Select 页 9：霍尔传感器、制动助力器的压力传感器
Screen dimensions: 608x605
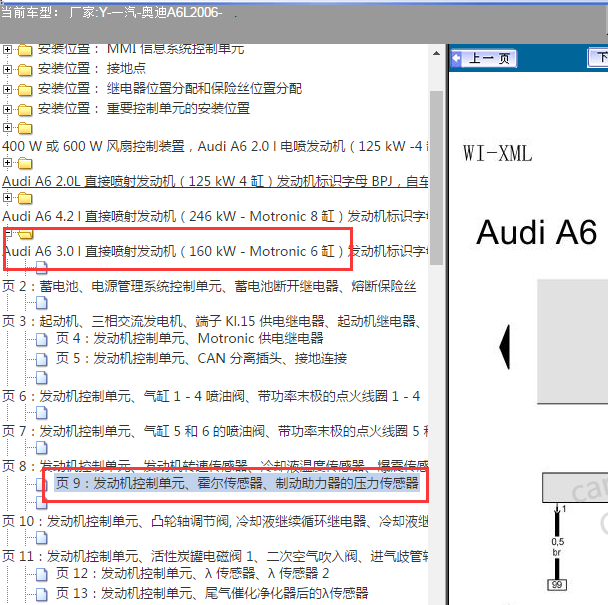237,484
